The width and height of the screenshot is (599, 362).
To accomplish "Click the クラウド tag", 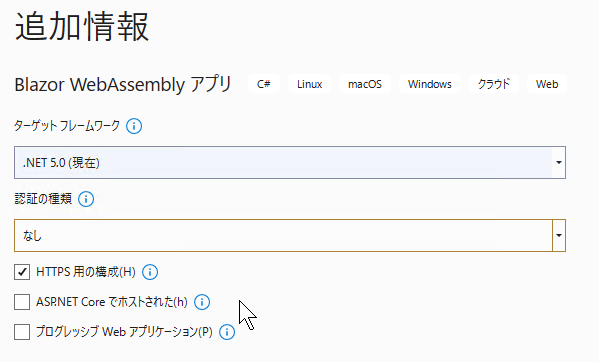I will pyautogui.click(x=494, y=84).
